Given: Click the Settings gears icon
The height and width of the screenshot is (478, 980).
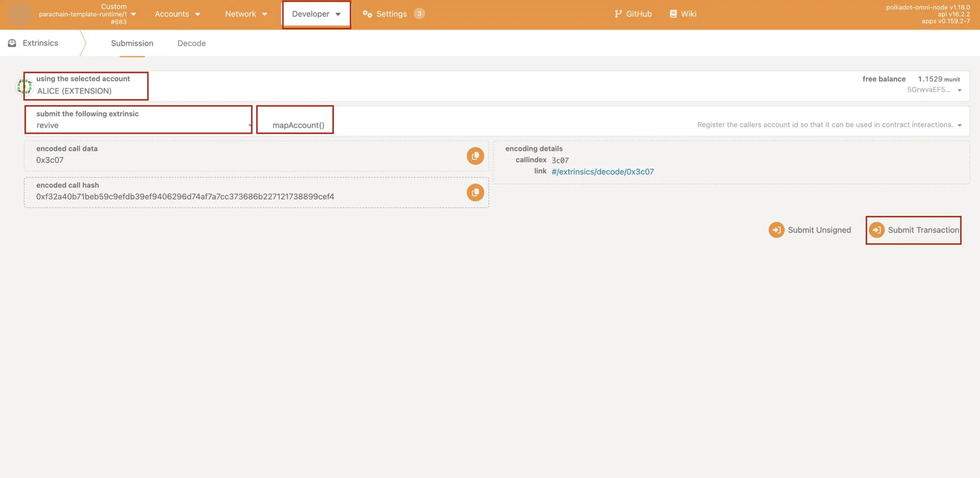Looking at the screenshot, I should click(x=367, y=14).
